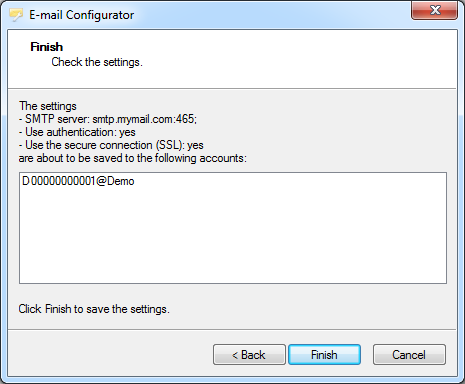Click the bold Finish page heading

pos(47,47)
